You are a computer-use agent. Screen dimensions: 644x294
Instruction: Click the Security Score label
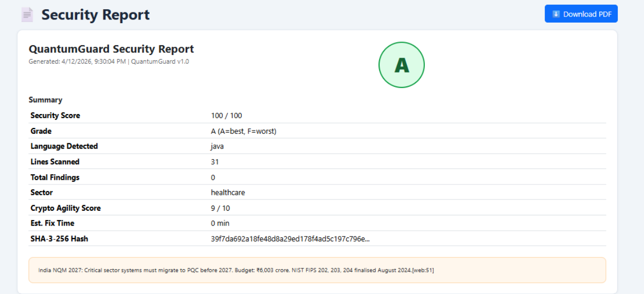(x=55, y=116)
